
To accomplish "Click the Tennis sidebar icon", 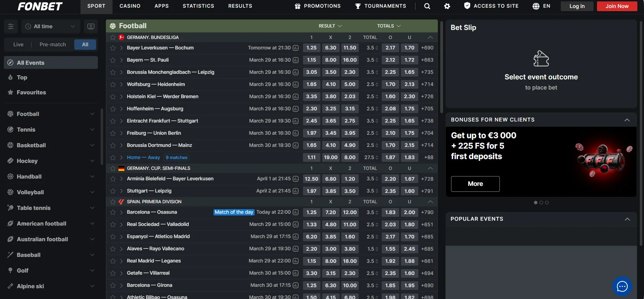I will pos(10,129).
